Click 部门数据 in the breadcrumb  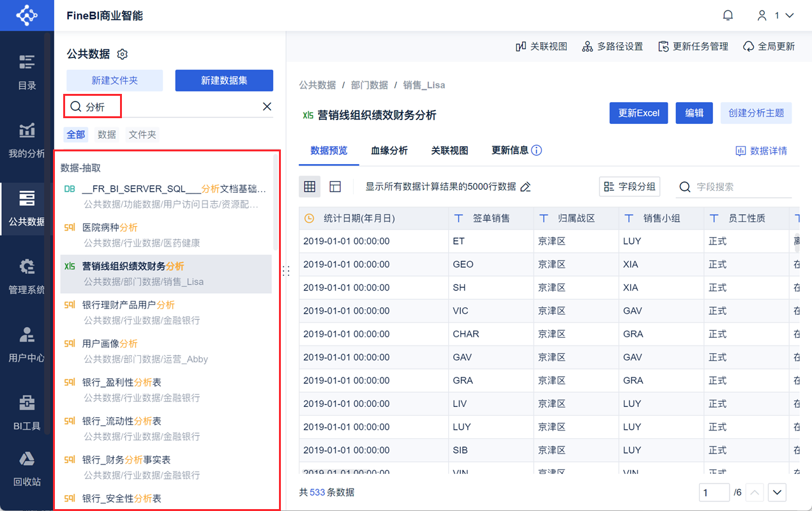tap(370, 85)
